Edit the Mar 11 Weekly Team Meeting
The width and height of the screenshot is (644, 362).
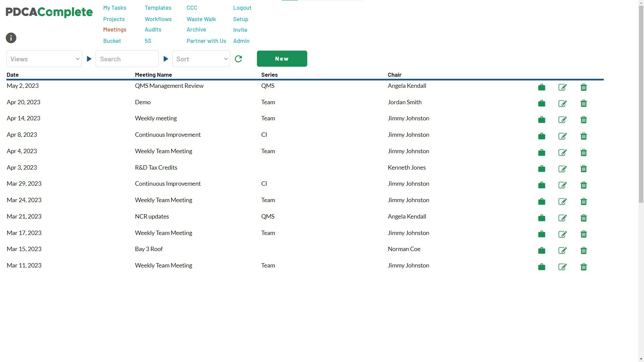pos(562,267)
